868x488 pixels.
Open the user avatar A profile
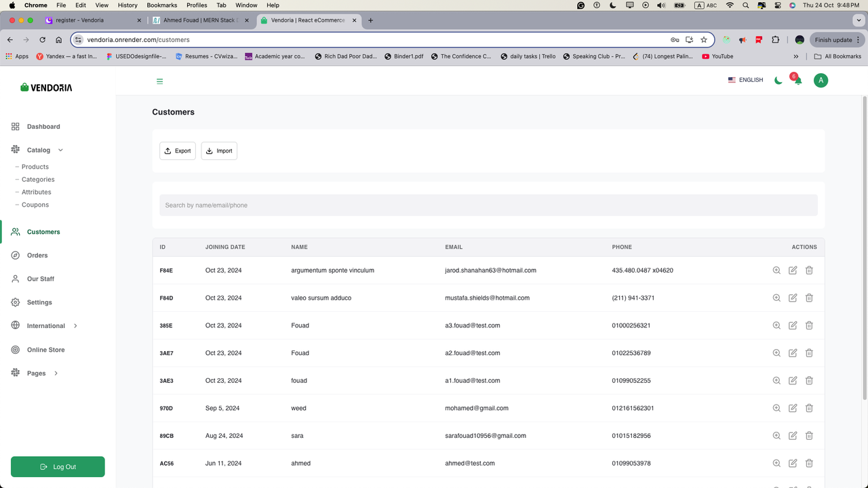(x=821, y=80)
